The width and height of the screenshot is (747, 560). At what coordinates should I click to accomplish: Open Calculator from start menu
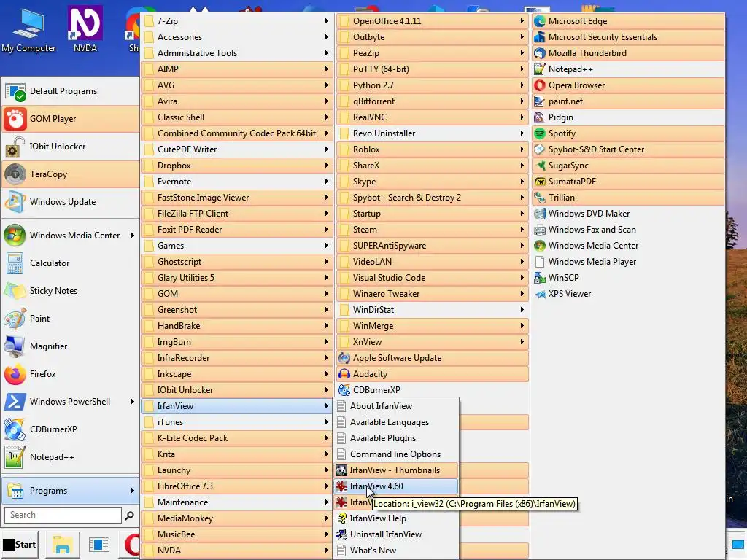pos(71,262)
